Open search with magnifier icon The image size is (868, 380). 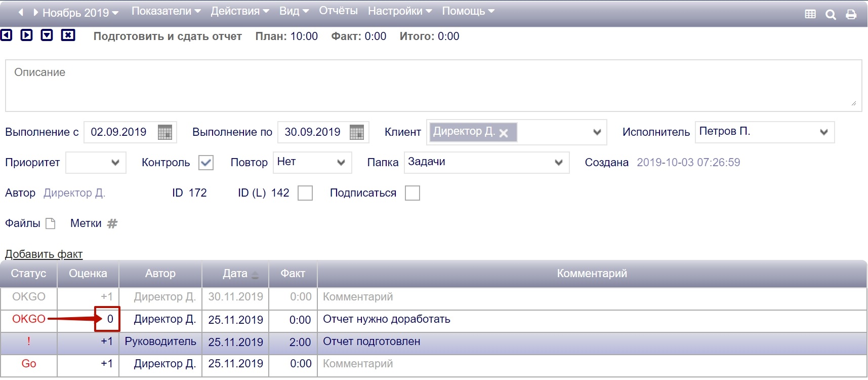point(831,15)
